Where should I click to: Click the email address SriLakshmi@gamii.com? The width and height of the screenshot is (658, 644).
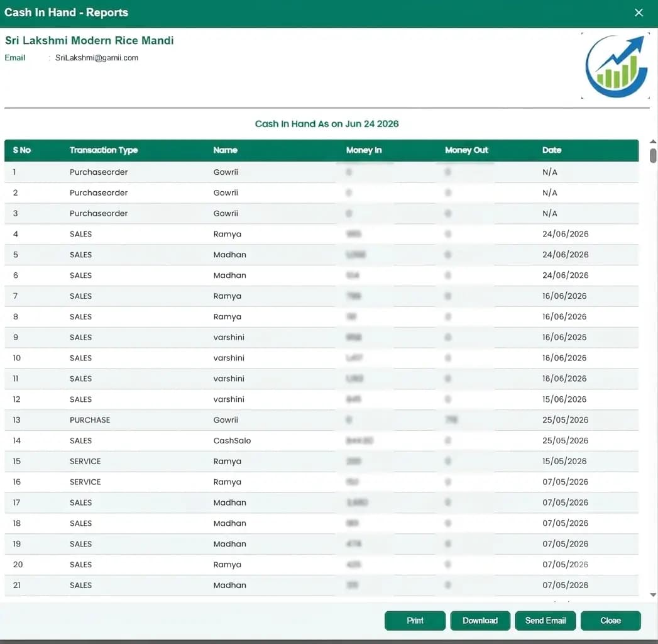pyautogui.click(x=97, y=58)
